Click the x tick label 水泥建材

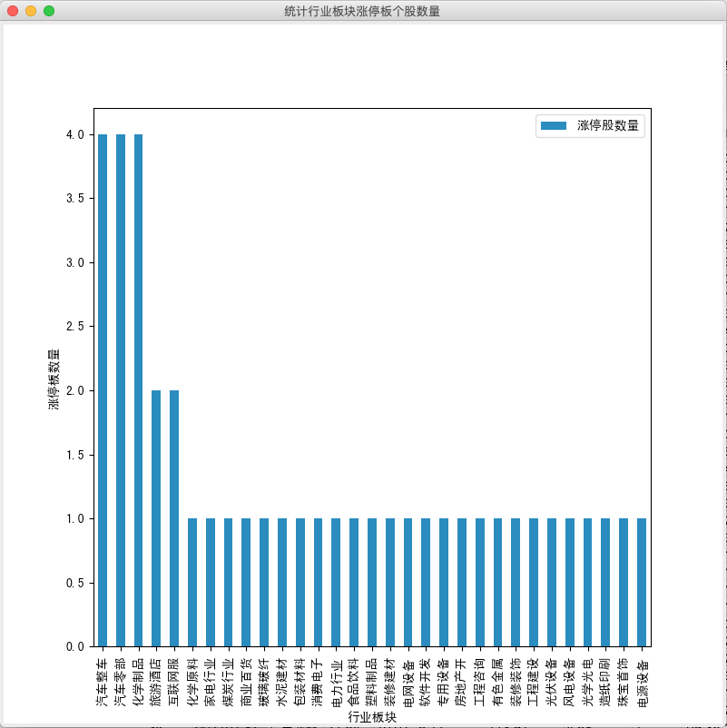tap(282, 682)
